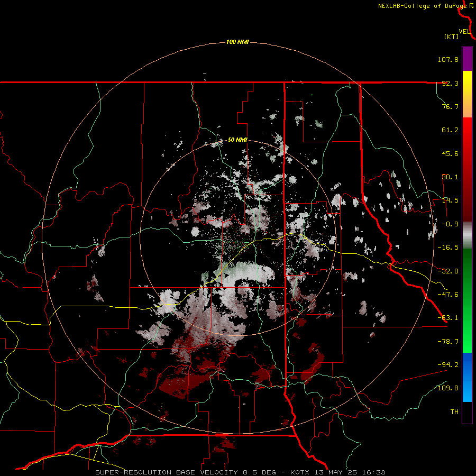Click the 100 NMI range ring label
Viewport: 476px width, 476px height.
(237, 42)
